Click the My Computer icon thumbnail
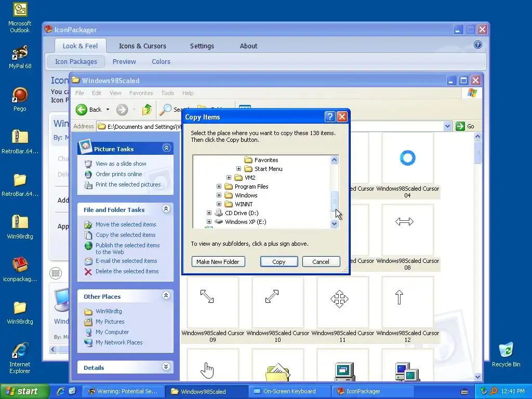Viewport: 532px width, 399px height. [x=342, y=365]
